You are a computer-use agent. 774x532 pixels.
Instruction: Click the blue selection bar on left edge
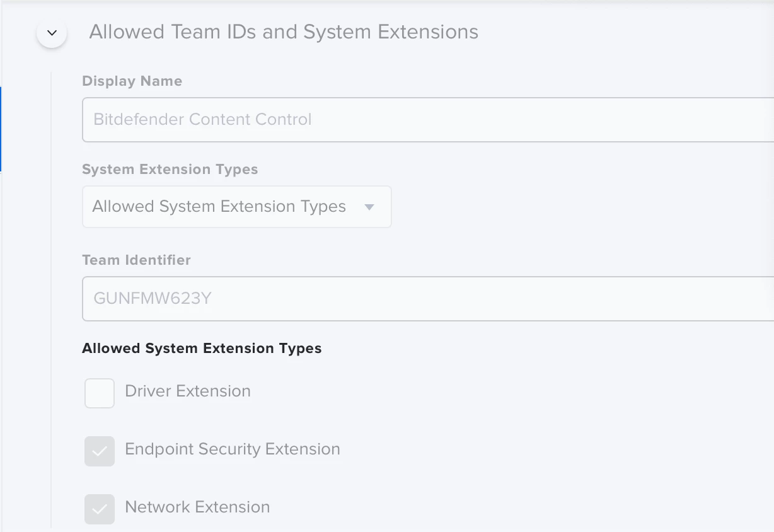click(x=1, y=129)
